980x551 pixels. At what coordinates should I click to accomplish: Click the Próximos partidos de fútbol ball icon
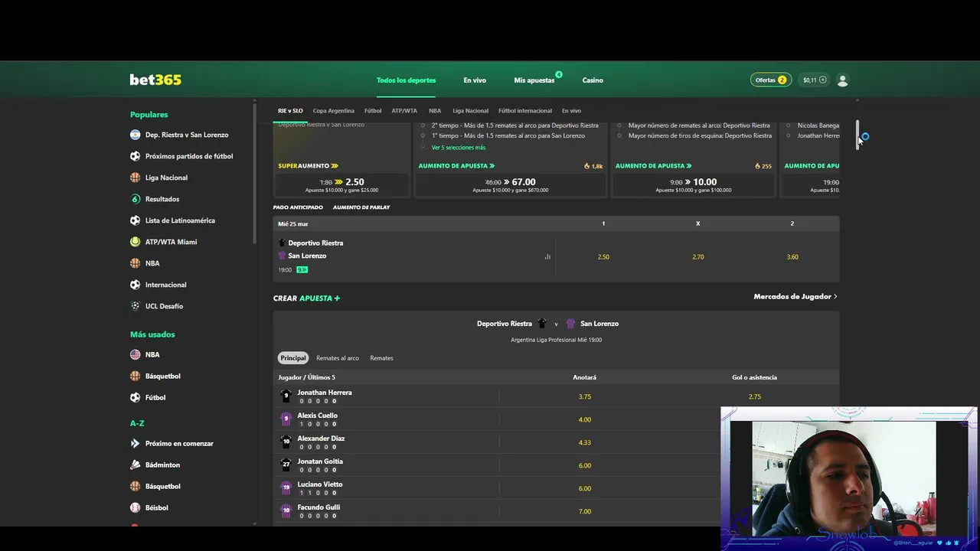coord(135,156)
